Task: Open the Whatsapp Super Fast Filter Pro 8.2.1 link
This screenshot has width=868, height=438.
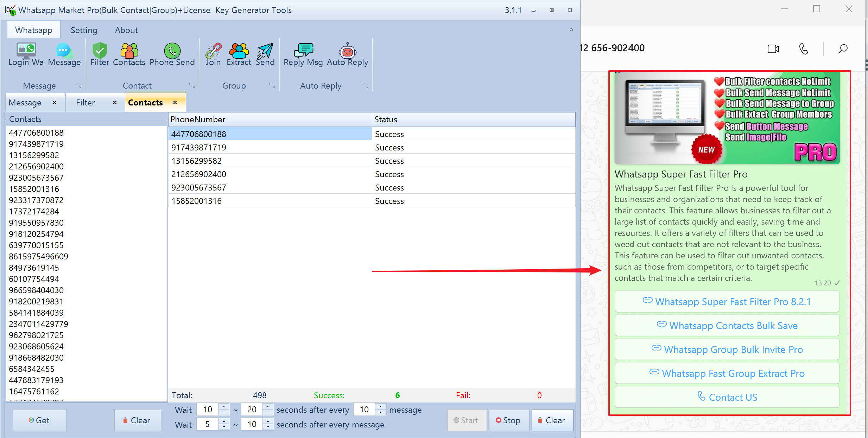Action: click(x=727, y=302)
